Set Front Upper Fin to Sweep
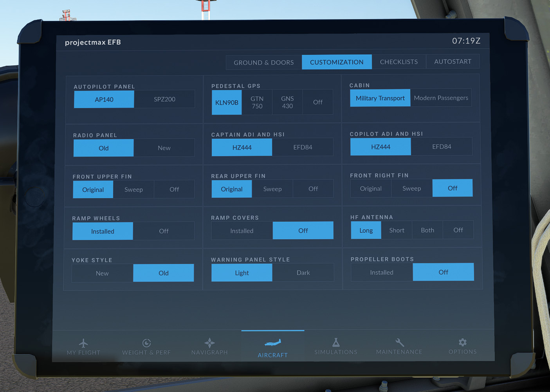The height and width of the screenshot is (392, 550). 133,189
